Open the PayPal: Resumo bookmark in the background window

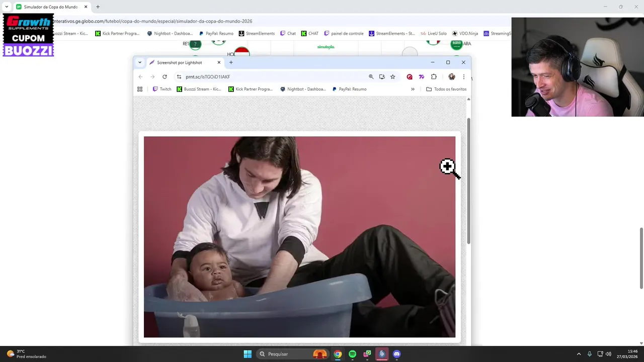pyautogui.click(x=216, y=34)
